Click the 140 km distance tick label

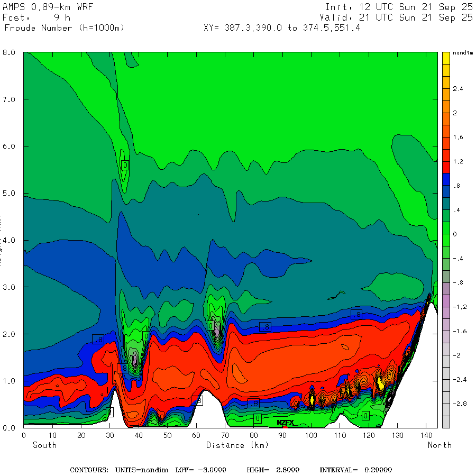(426, 435)
